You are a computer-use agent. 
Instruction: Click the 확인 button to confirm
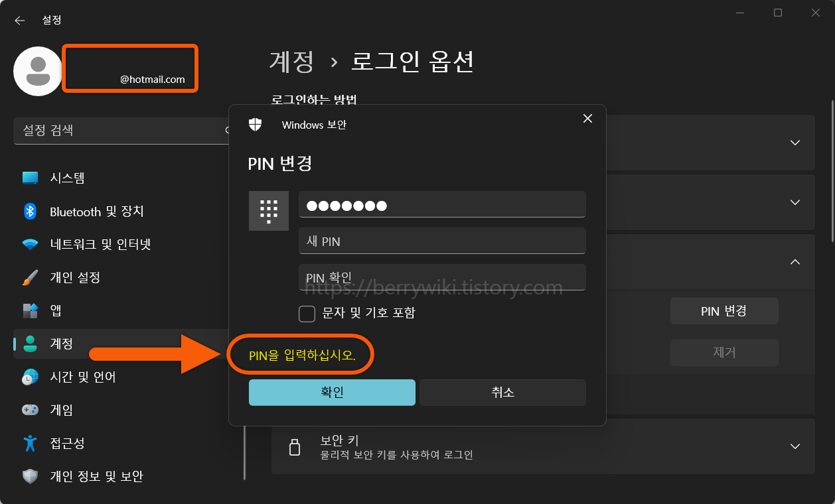pyautogui.click(x=332, y=392)
